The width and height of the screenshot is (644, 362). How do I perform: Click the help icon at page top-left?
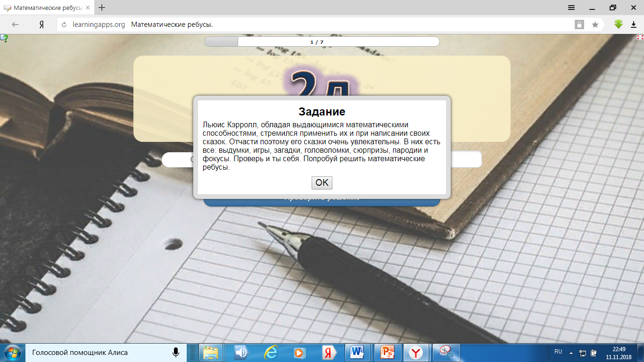[4, 38]
